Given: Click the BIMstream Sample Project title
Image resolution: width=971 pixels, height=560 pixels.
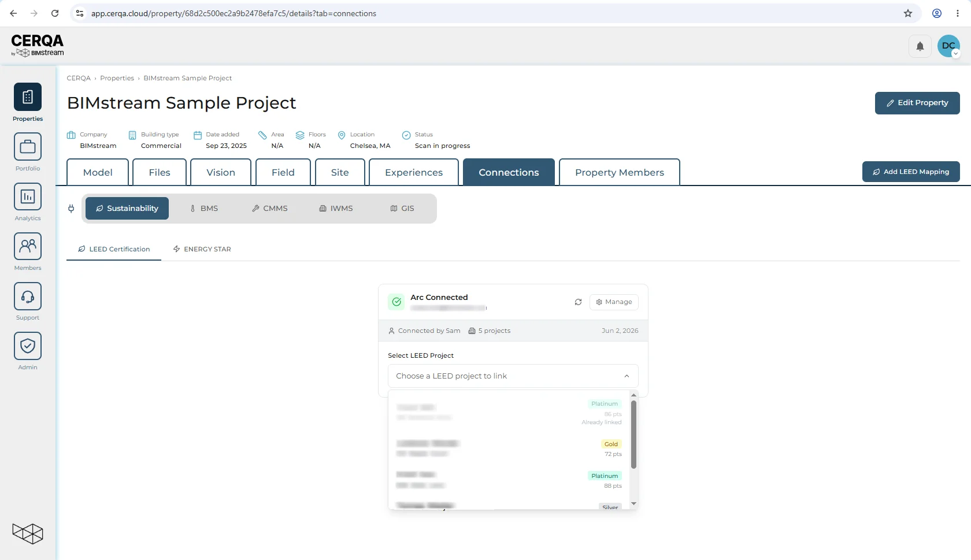Looking at the screenshot, I should pos(181,103).
